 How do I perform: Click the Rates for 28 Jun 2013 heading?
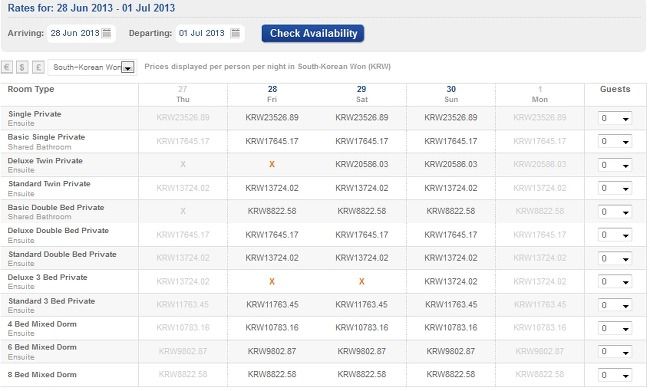click(91, 8)
